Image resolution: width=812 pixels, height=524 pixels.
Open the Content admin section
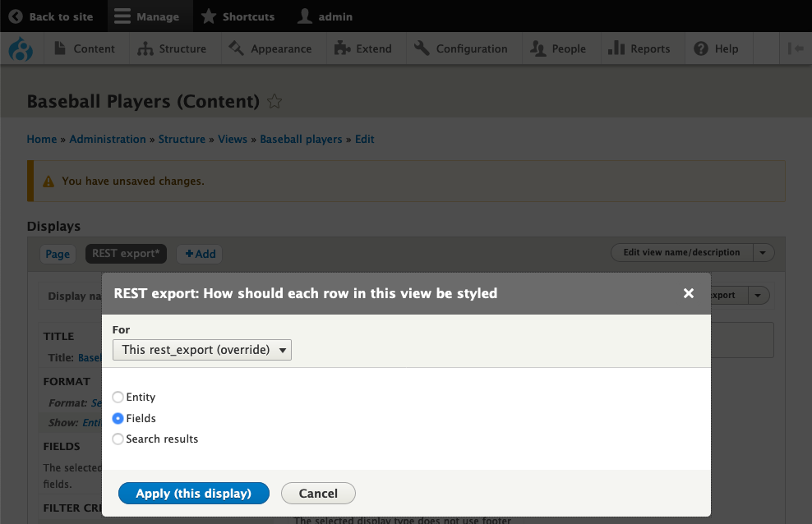pyautogui.click(x=85, y=48)
